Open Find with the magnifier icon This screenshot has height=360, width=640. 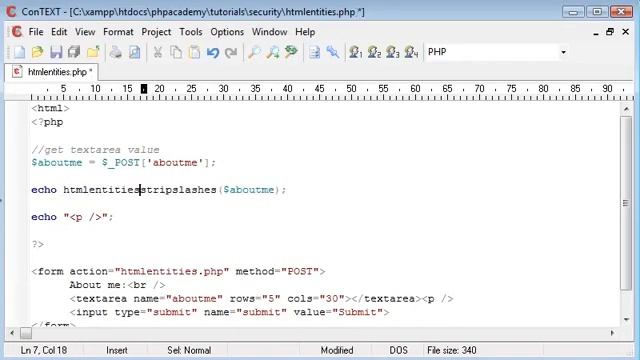254,52
